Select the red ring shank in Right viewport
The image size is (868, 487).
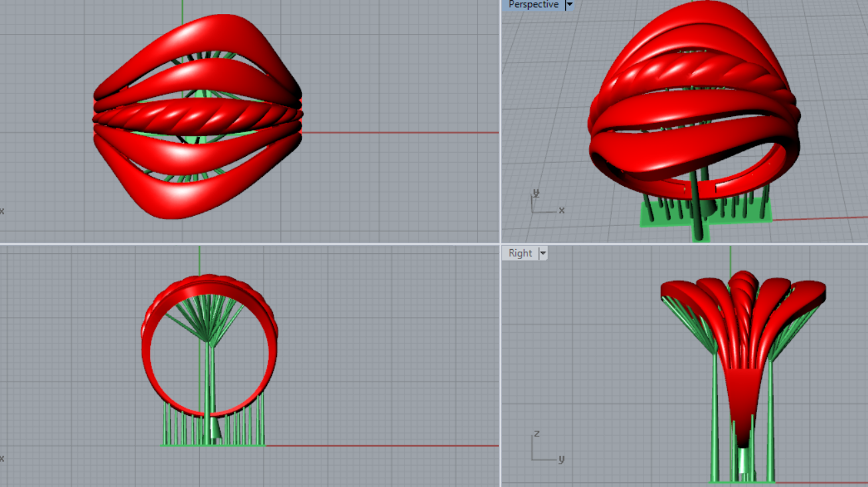pos(741,399)
